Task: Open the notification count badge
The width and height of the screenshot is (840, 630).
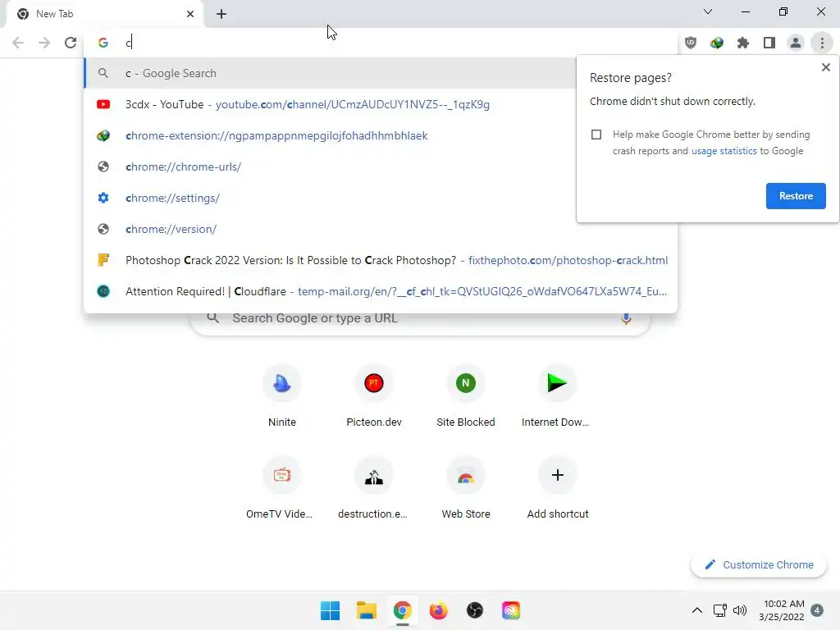Action: [817, 610]
